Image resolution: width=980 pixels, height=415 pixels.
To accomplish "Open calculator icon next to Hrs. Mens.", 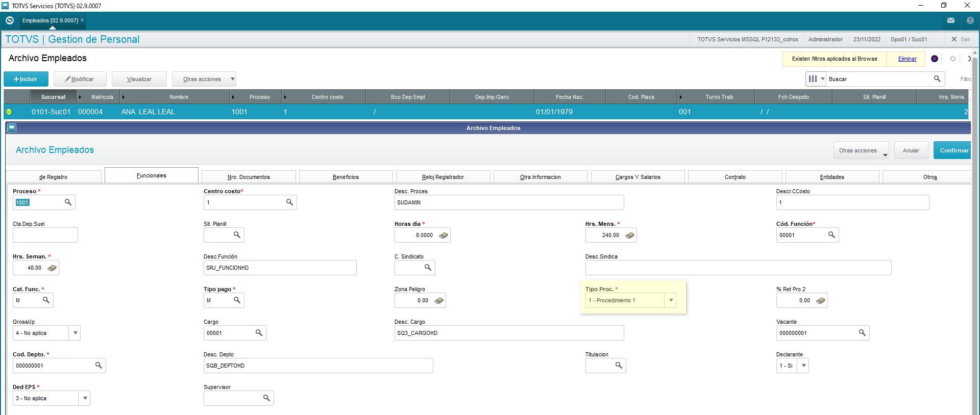I will [x=629, y=235].
